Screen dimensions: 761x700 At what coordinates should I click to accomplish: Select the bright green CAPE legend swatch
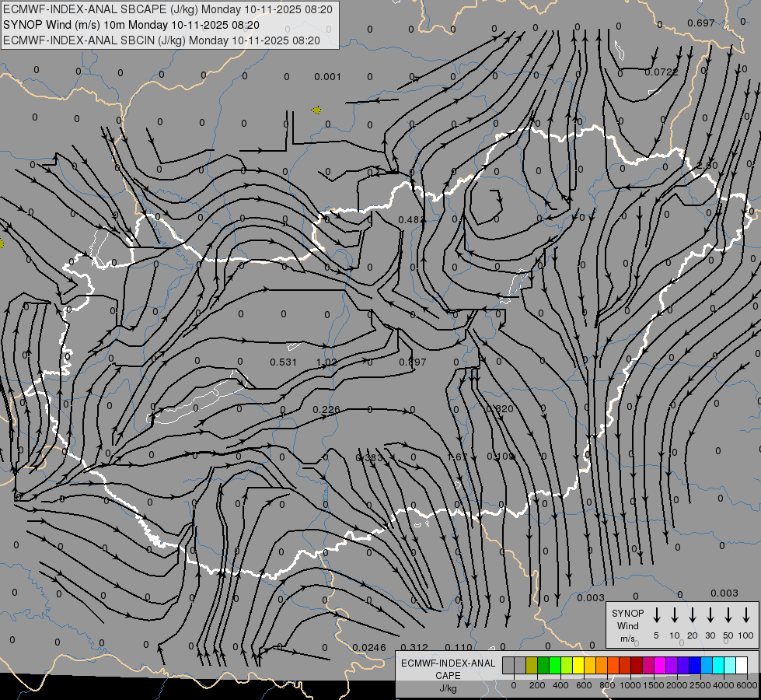coord(555,665)
